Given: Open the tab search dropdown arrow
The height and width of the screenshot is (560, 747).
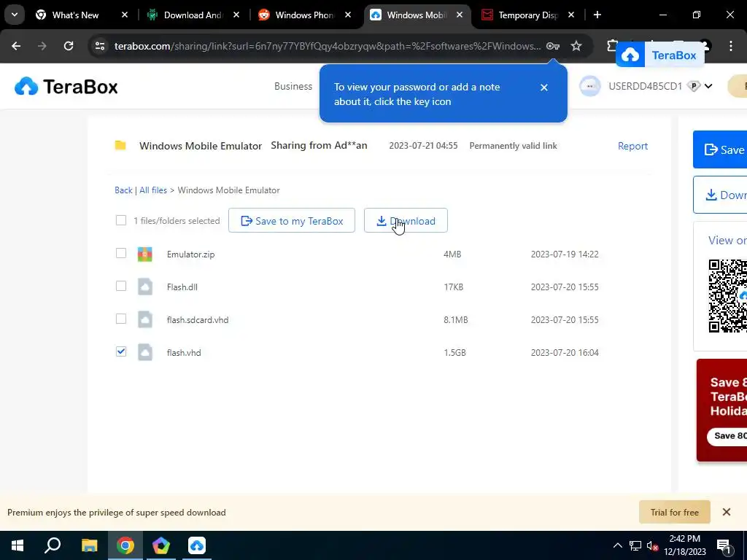Looking at the screenshot, I should [15, 15].
